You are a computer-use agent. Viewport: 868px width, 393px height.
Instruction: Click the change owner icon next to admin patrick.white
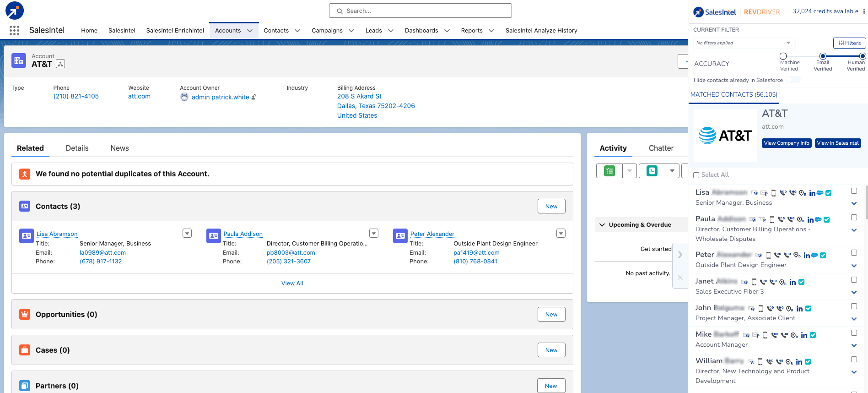[x=254, y=97]
